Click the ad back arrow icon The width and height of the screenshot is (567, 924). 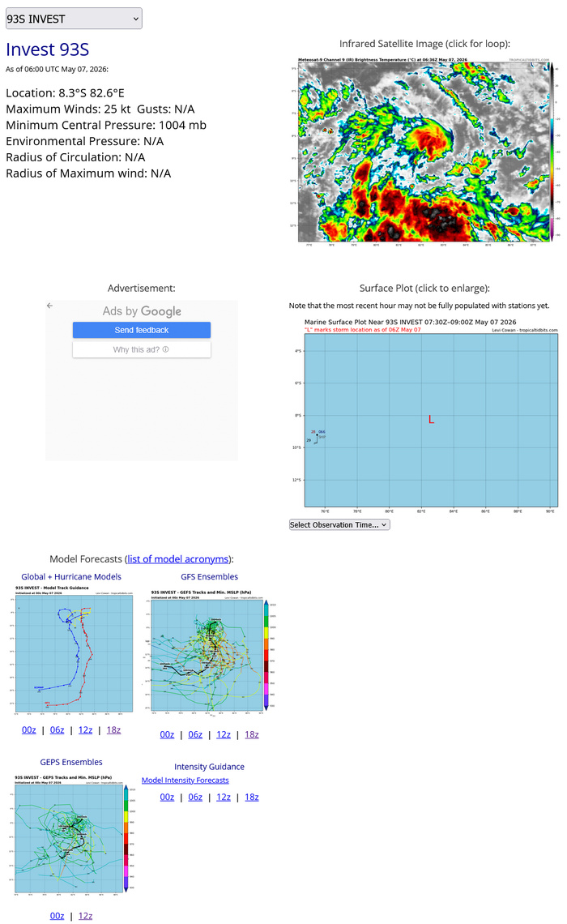[x=50, y=306]
